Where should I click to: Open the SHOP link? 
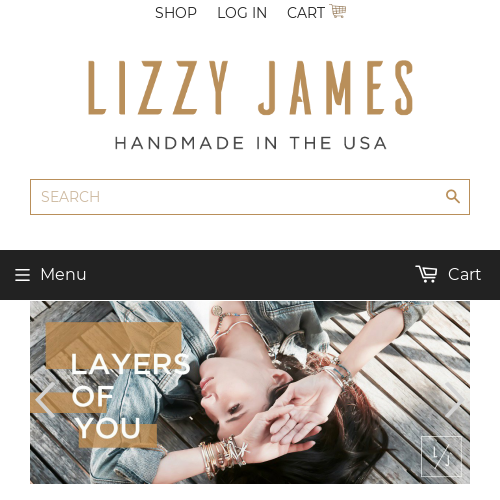(176, 13)
